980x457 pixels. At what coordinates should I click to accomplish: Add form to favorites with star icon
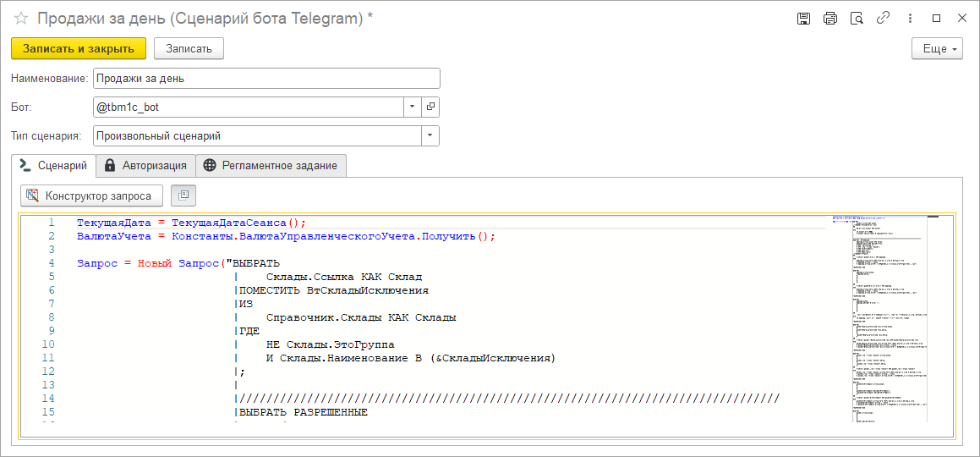21,19
